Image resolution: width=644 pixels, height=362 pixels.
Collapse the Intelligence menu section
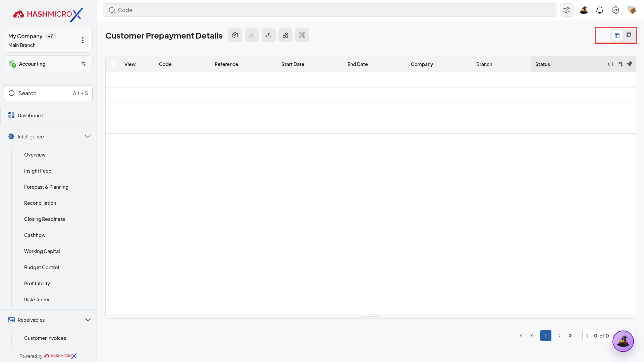88,136
